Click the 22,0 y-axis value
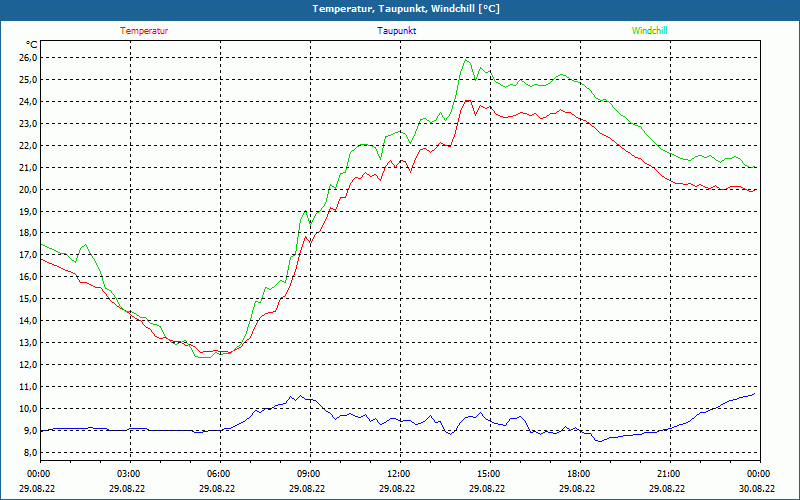 [x=28, y=145]
